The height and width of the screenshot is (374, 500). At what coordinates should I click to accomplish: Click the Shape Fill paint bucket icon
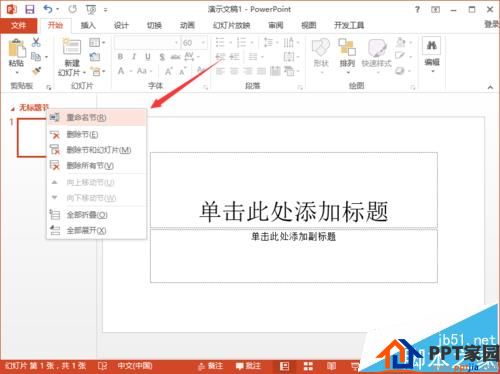click(401, 42)
